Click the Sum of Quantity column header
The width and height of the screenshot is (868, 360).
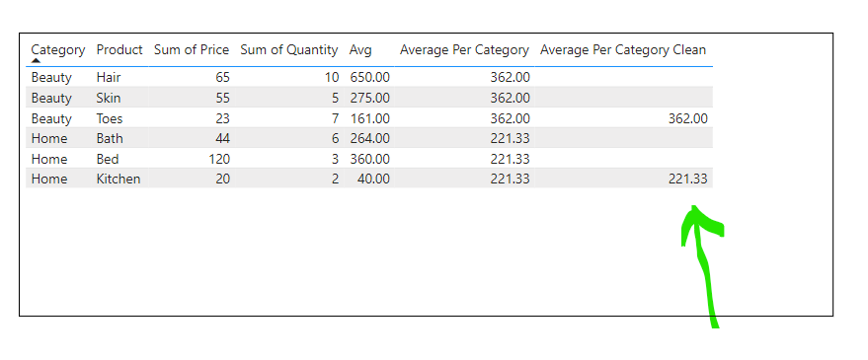(289, 50)
